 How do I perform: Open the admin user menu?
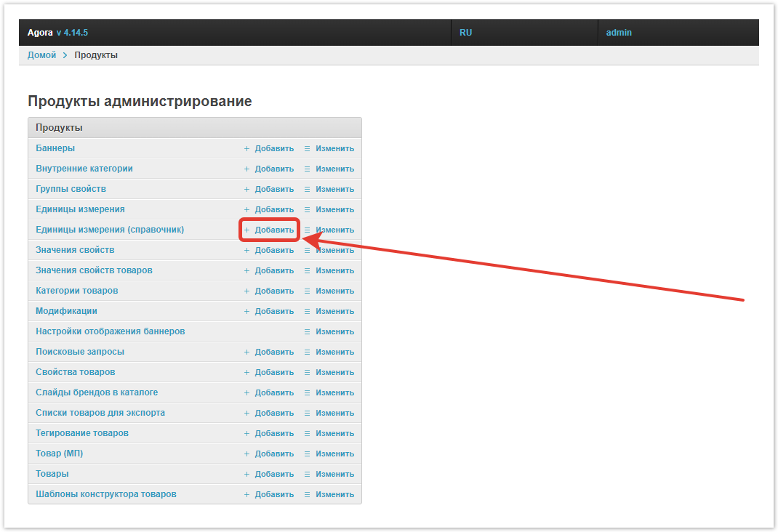(x=619, y=33)
